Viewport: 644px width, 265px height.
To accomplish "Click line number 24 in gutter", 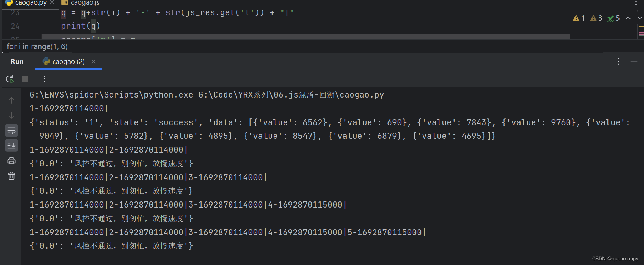I will (15, 26).
